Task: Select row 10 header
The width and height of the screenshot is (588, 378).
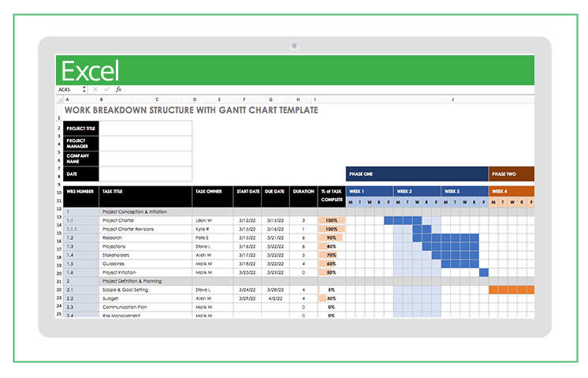Action: [59, 191]
